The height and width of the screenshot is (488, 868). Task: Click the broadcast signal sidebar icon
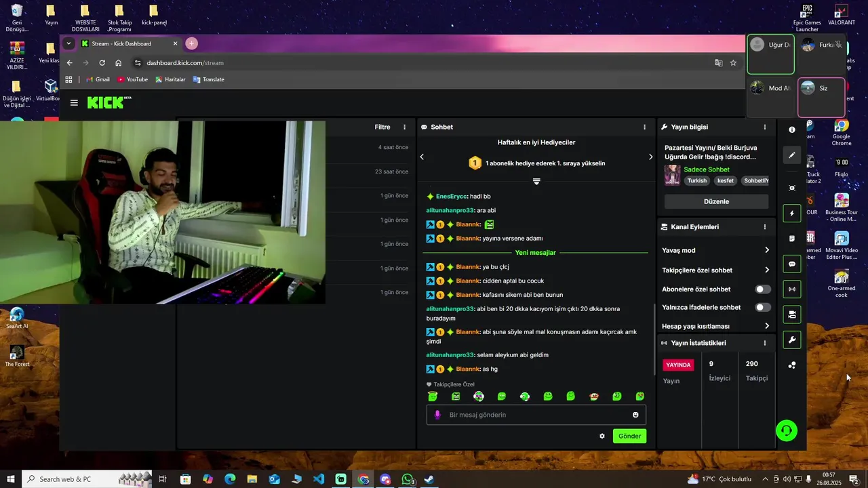click(x=792, y=289)
